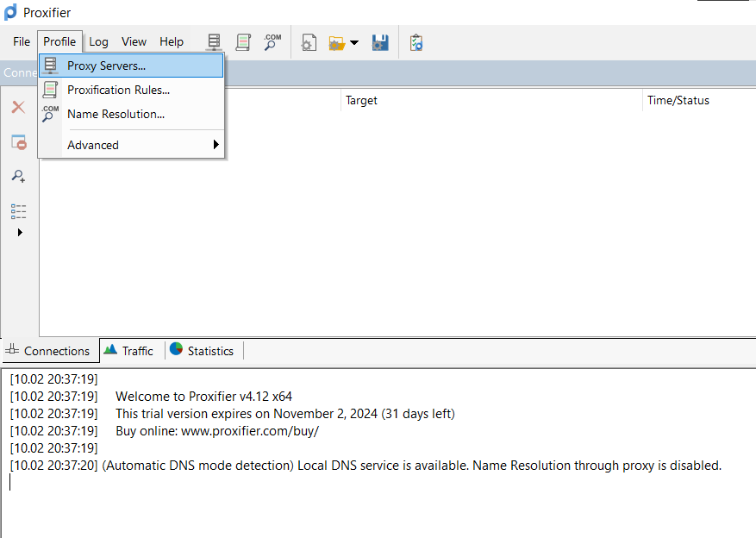Click the clipboard checklist toolbar icon

coord(416,43)
